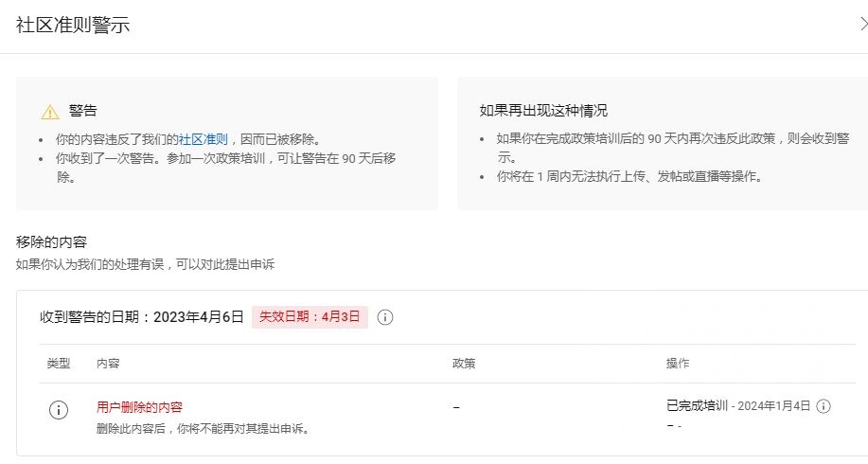Click the 政策 column header
This screenshot has width=868, height=464.
(x=464, y=364)
